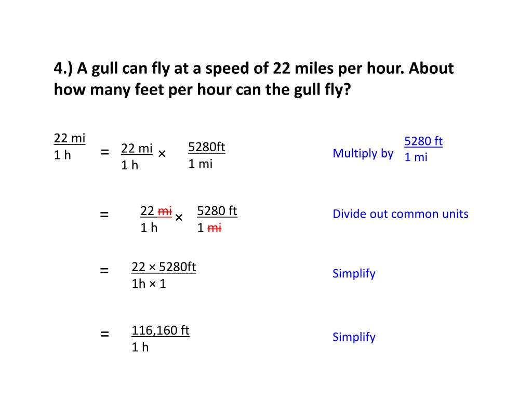
Task: Click the '1 h' under 116,160 ft
Action: click(140, 347)
